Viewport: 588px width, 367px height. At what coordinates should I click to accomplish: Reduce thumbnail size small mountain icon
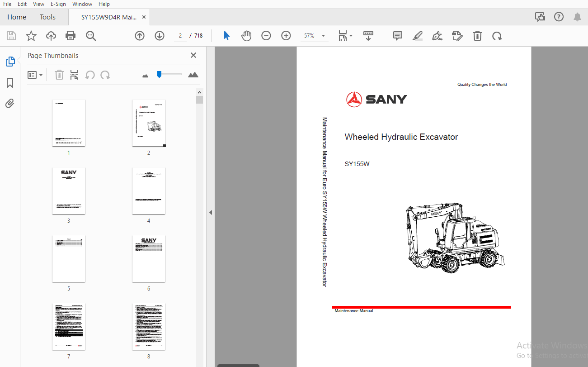point(145,76)
